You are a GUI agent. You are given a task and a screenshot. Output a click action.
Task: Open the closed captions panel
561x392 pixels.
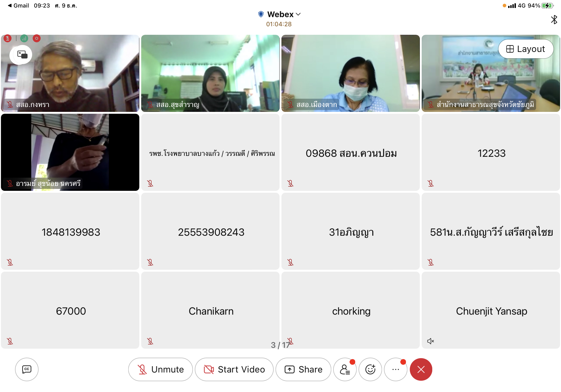(27, 369)
